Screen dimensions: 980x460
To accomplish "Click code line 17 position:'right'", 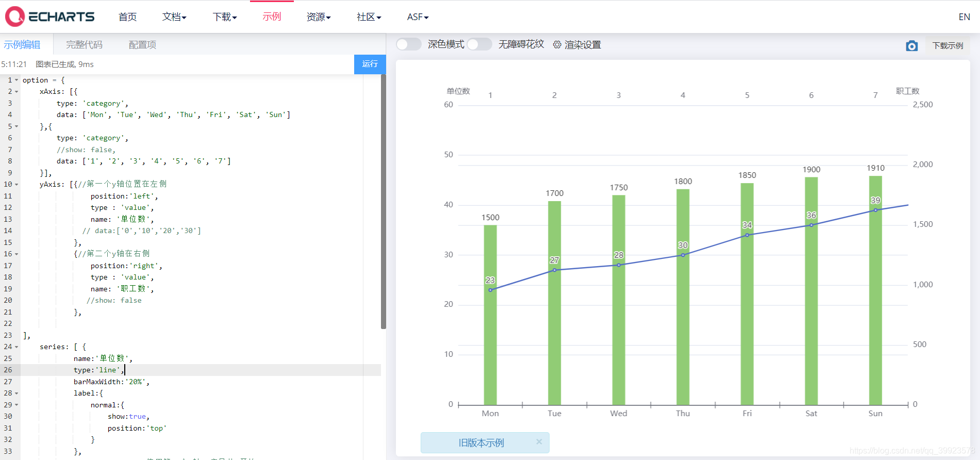I will click(126, 266).
